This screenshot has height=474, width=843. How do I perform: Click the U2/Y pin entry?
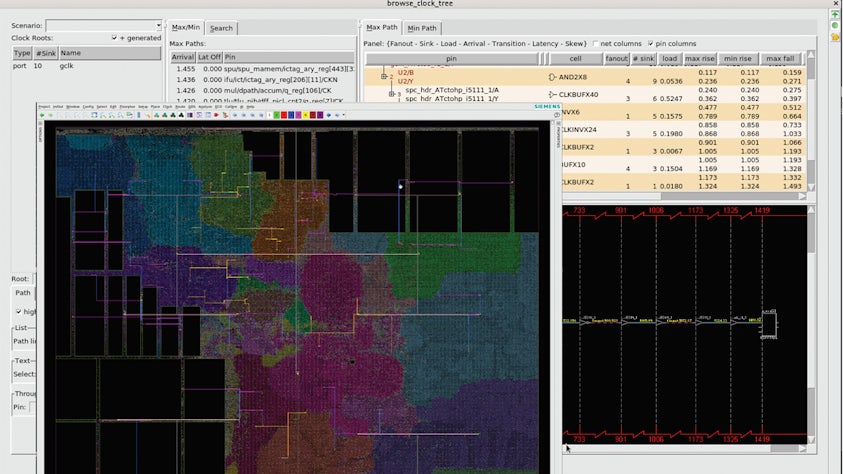pos(406,81)
